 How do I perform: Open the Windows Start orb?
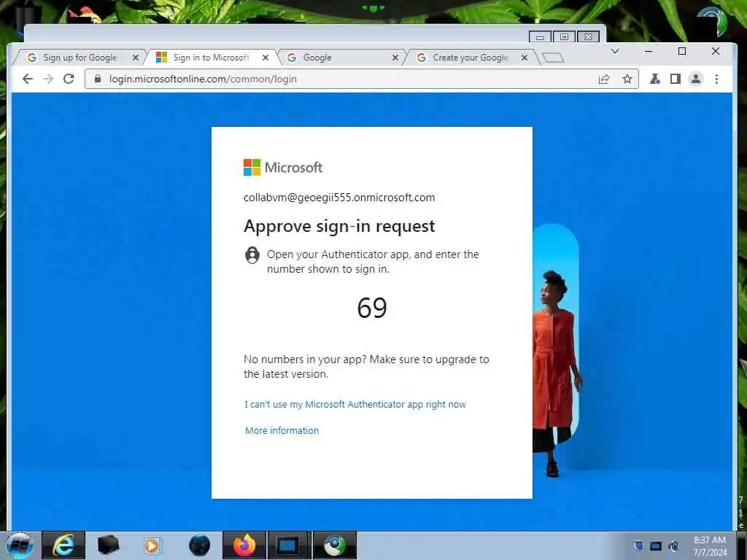20,545
